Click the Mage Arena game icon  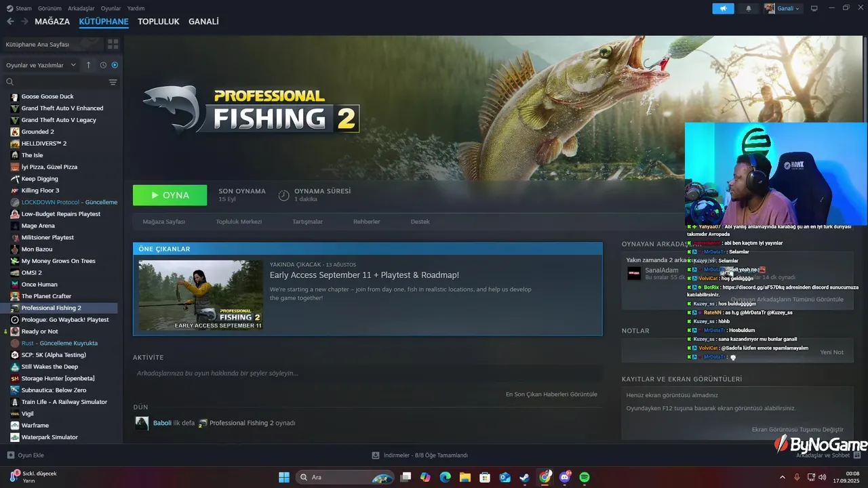(x=15, y=226)
